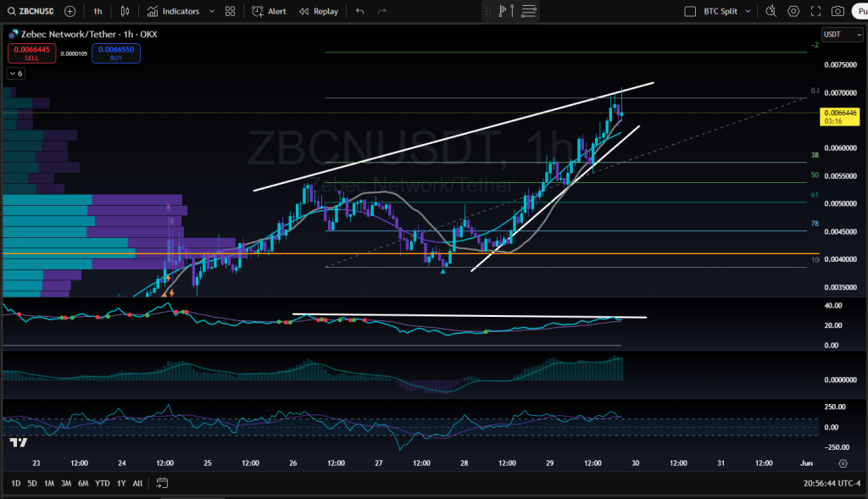
Task: Click the time axis date label 29
Action: click(549, 463)
